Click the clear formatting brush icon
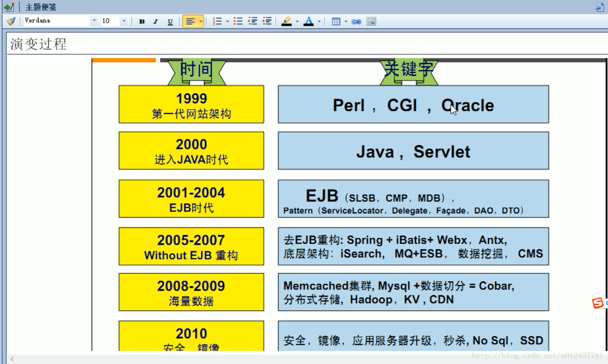Image resolution: width=608 pixels, height=364 pixels. (11, 21)
